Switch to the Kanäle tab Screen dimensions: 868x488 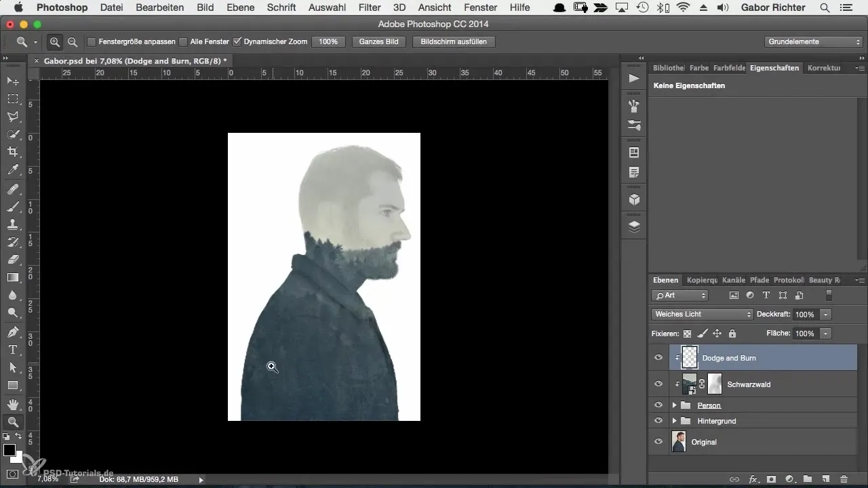[734, 280]
